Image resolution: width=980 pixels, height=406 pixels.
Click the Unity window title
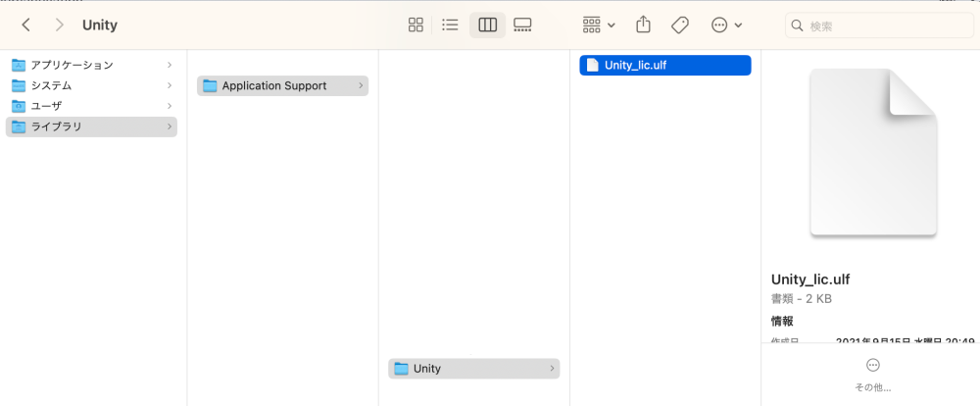pos(100,25)
